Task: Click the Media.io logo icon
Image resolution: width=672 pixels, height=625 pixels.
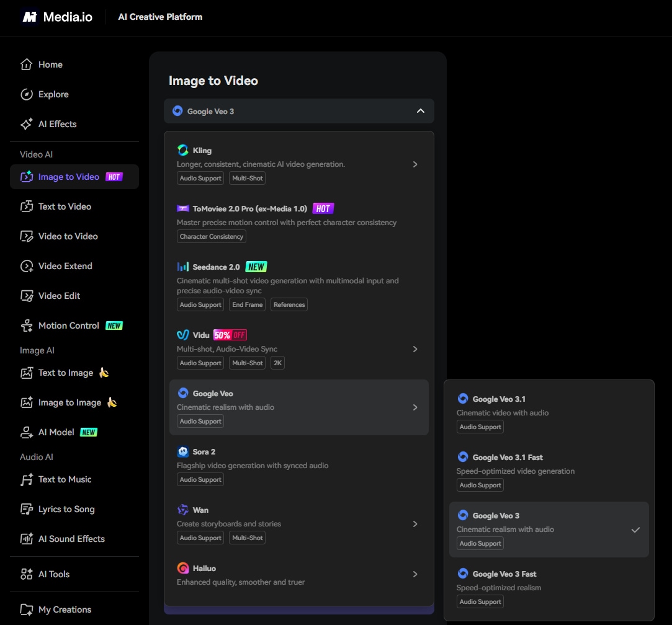Action: point(30,17)
